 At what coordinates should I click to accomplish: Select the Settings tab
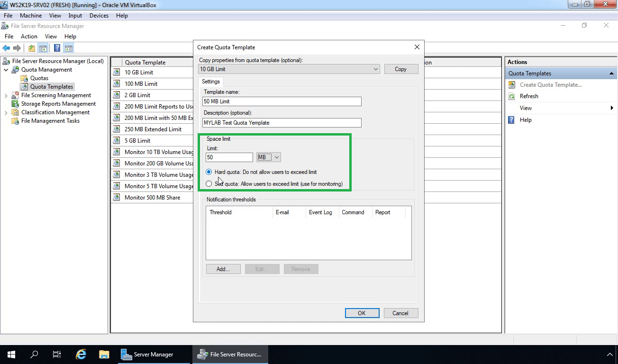point(211,82)
